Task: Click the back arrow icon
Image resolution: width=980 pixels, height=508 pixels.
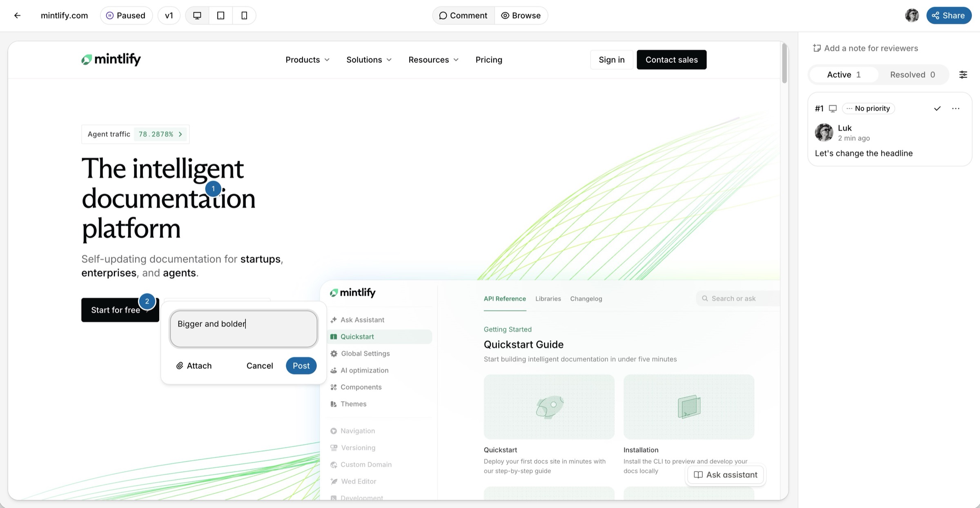Action: click(x=17, y=16)
